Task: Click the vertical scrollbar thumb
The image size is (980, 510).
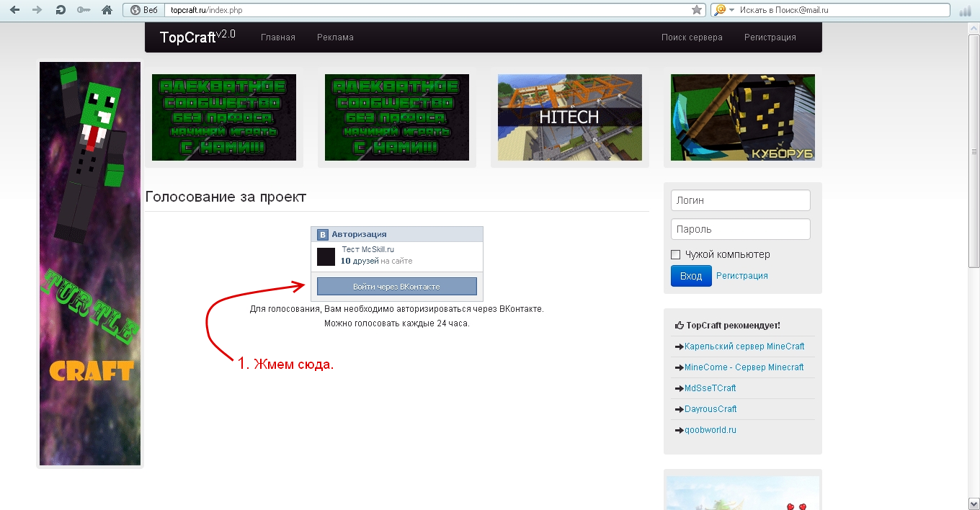Action: (x=974, y=151)
